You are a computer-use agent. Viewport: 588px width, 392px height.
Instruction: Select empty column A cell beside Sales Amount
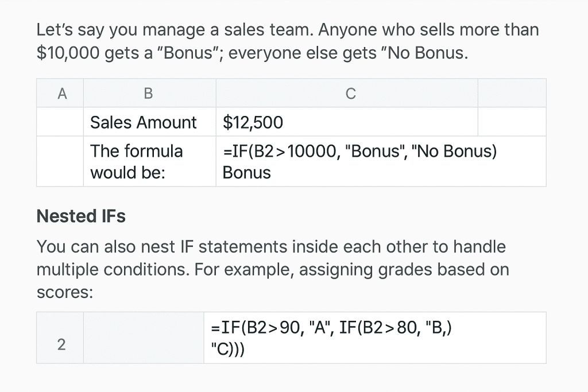coord(60,122)
